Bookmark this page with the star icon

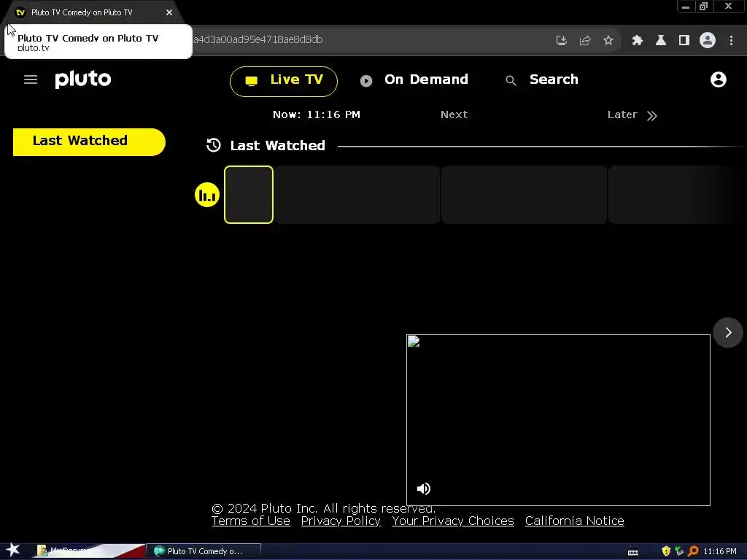point(608,41)
